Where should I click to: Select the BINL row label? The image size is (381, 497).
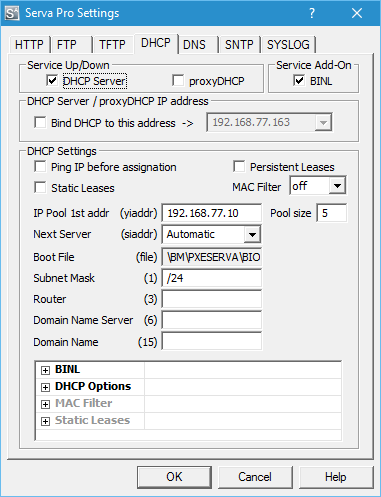click(67, 369)
